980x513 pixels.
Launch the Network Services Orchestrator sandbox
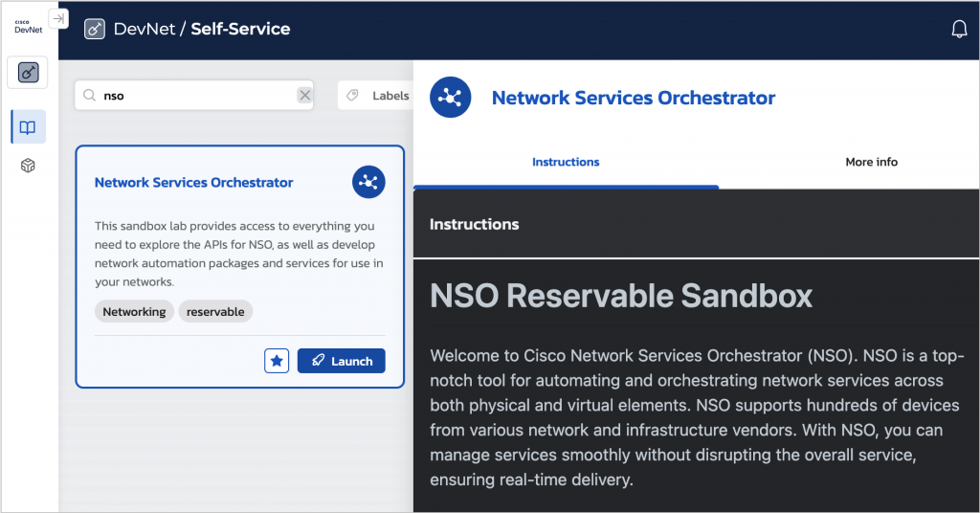click(x=342, y=361)
